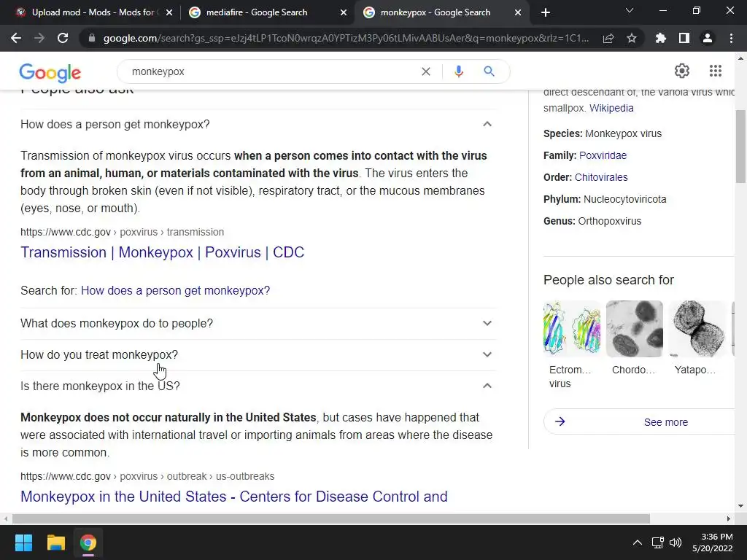Open Monkeypox in the United States link
747x560 pixels.
click(x=234, y=497)
